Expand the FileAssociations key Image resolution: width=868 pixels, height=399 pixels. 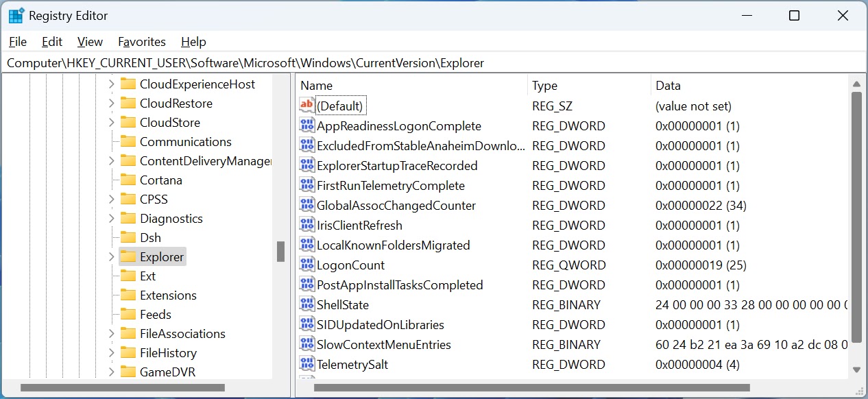[x=111, y=333]
